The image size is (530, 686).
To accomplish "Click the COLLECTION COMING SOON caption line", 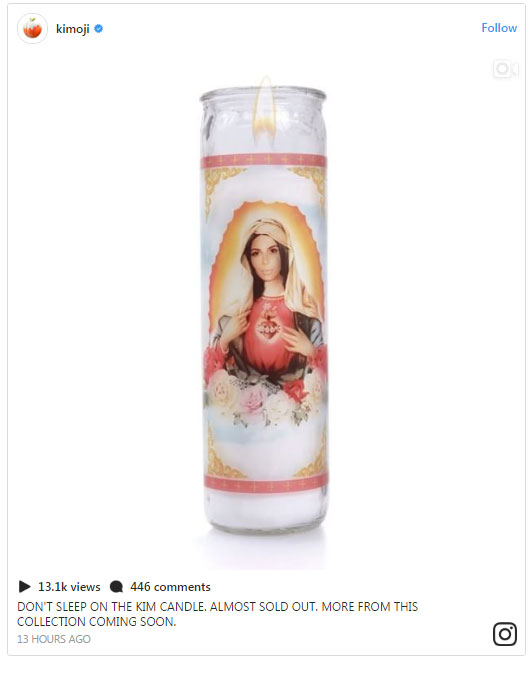I will point(96,621).
